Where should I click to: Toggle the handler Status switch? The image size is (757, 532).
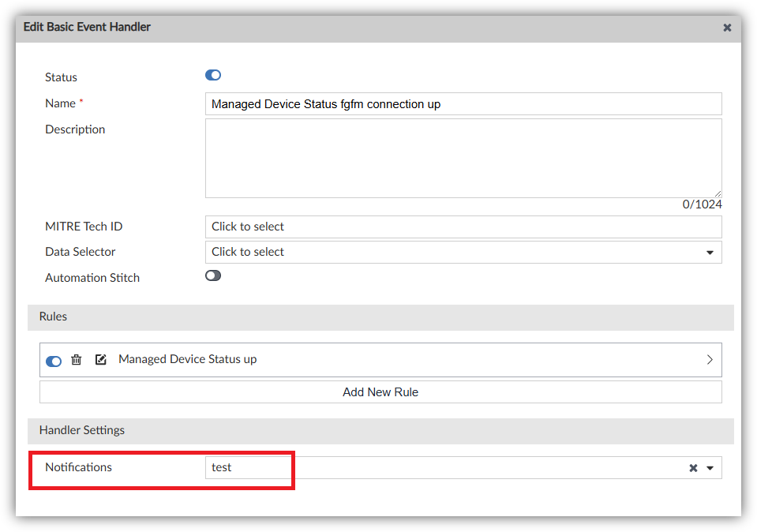213,76
